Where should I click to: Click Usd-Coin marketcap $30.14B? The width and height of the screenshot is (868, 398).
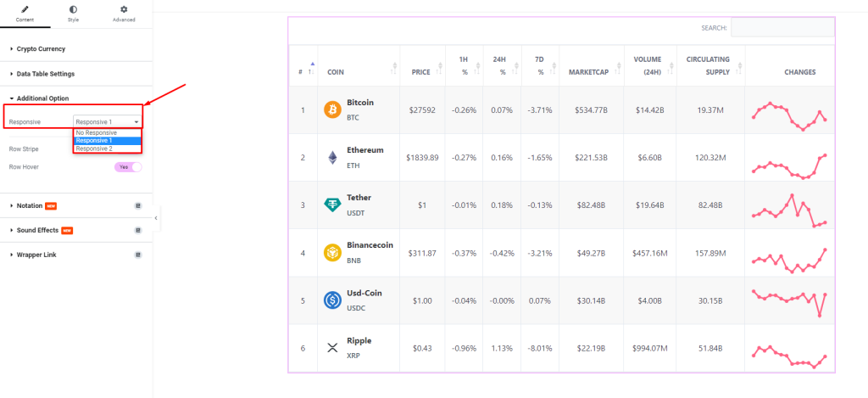tap(591, 301)
